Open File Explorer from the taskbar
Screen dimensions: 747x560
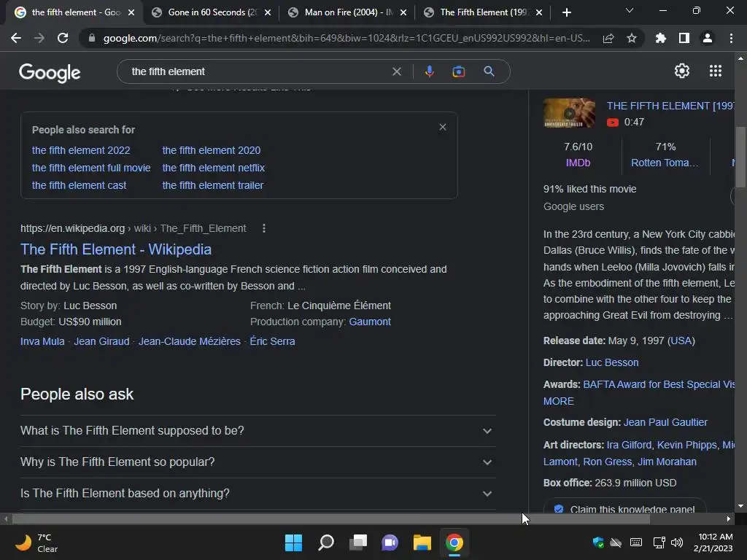(x=422, y=542)
